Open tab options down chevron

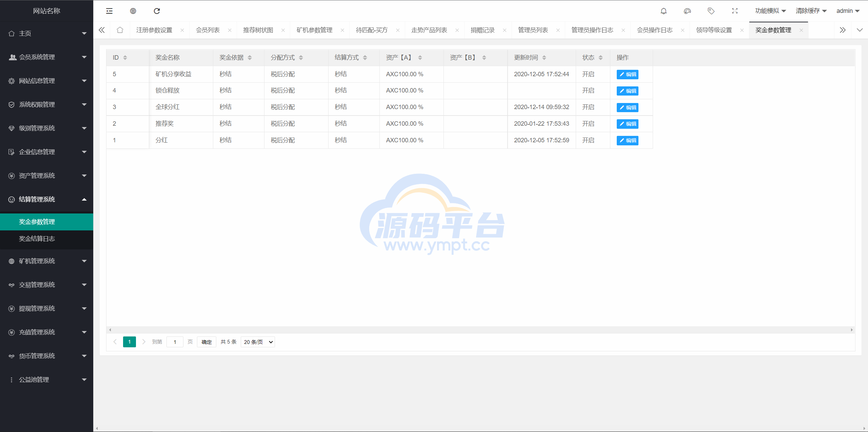pyautogui.click(x=860, y=30)
